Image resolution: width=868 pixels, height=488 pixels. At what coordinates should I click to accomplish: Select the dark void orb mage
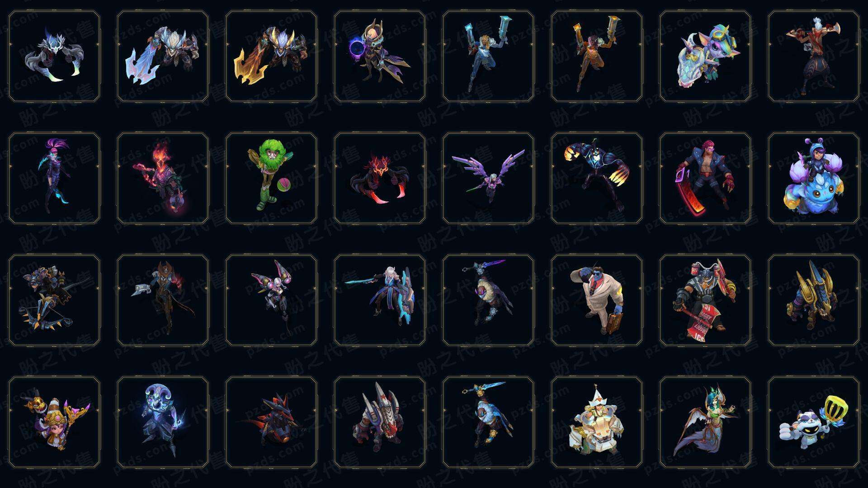pyautogui.click(x=380, y=56)
